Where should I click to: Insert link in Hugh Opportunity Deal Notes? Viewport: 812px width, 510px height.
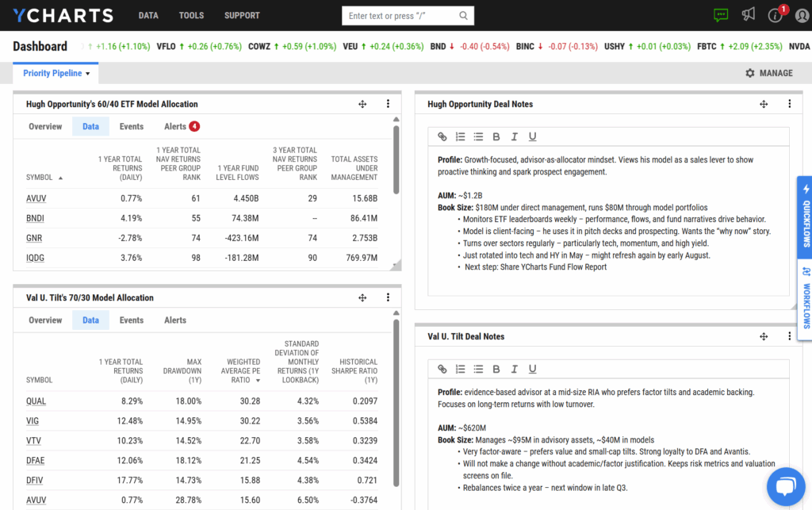[x=442, y=136]
